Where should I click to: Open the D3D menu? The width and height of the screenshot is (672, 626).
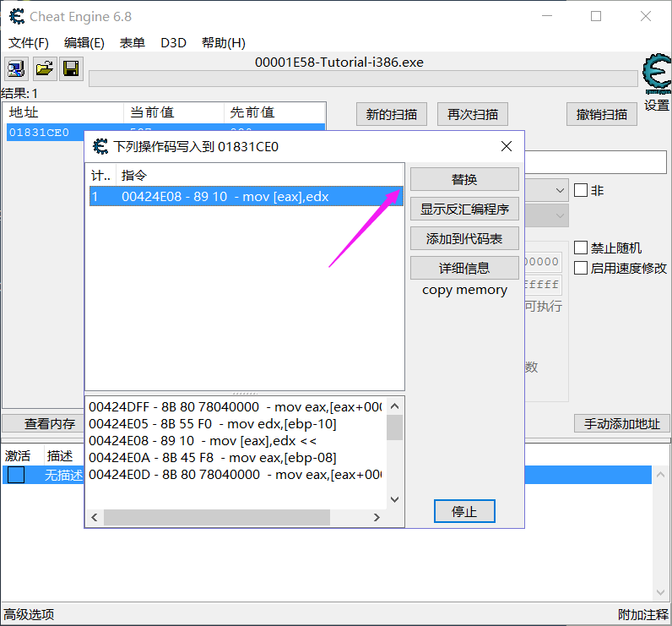coord(173,43)
